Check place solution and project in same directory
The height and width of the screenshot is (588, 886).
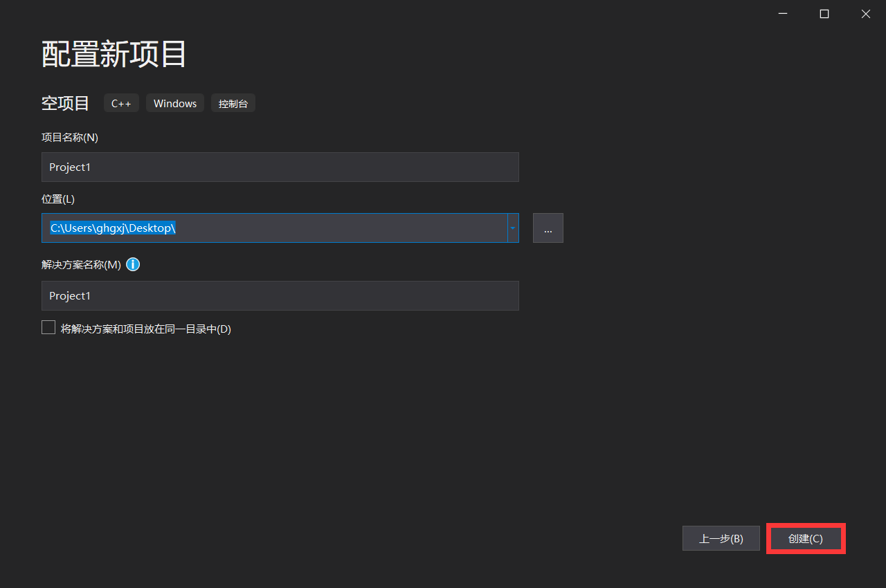[x=48, y=328]
